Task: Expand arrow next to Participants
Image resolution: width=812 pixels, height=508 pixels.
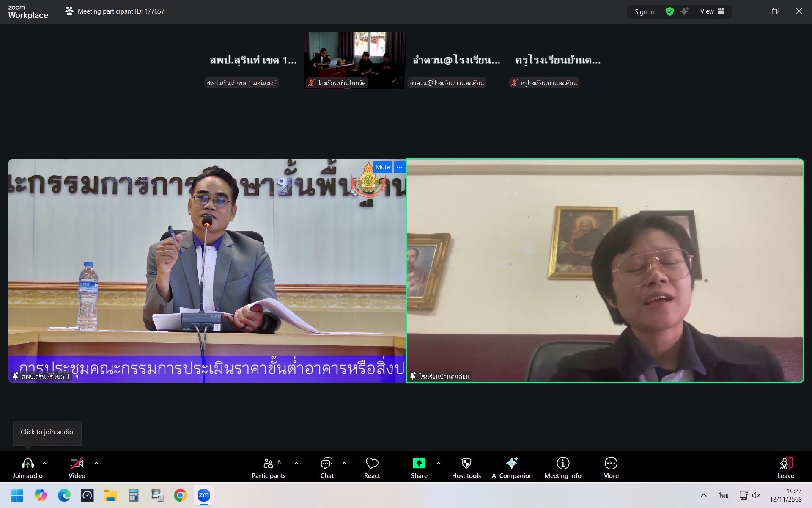Action: tap(296, 463)
